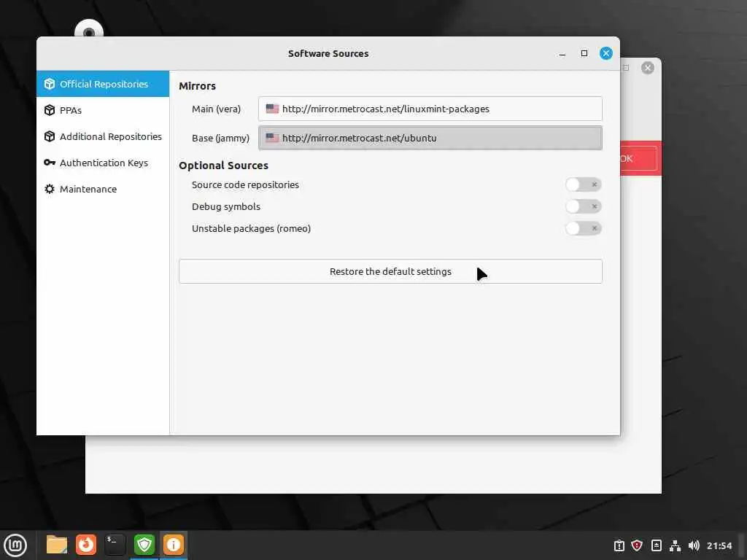The image size is (747, 560).
Task: Click the Official Repositories box icon
Action: [50, 84]
